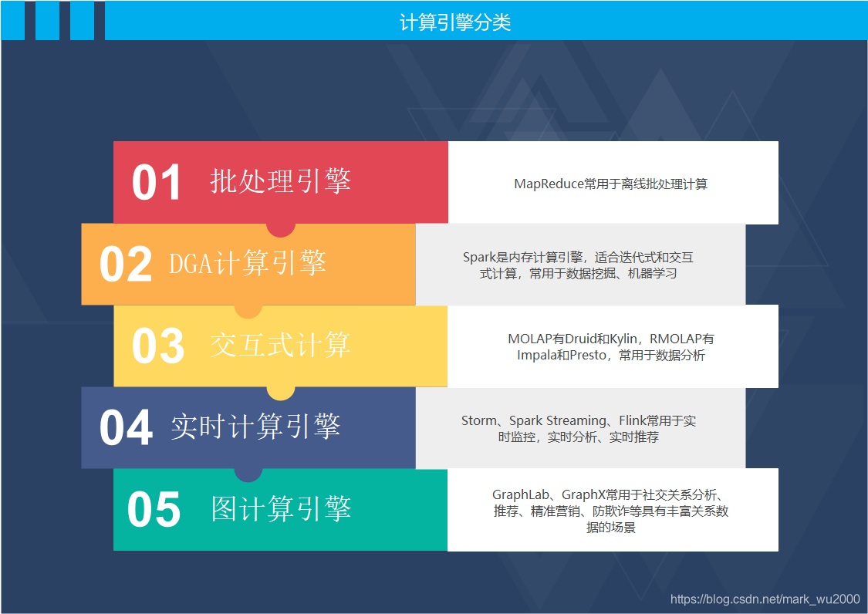Click the MOLAP有Druid和Kylin description text
The width and height of the screenshot is (868, 614).
(610, 346)
